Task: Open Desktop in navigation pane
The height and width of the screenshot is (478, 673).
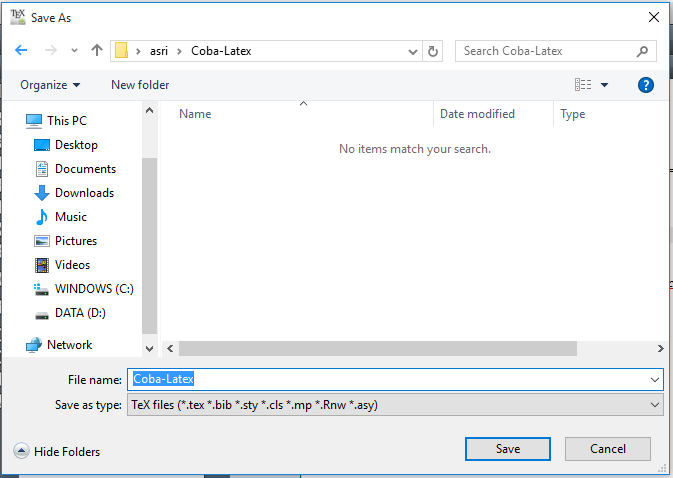Action: (x=66, y=145)
